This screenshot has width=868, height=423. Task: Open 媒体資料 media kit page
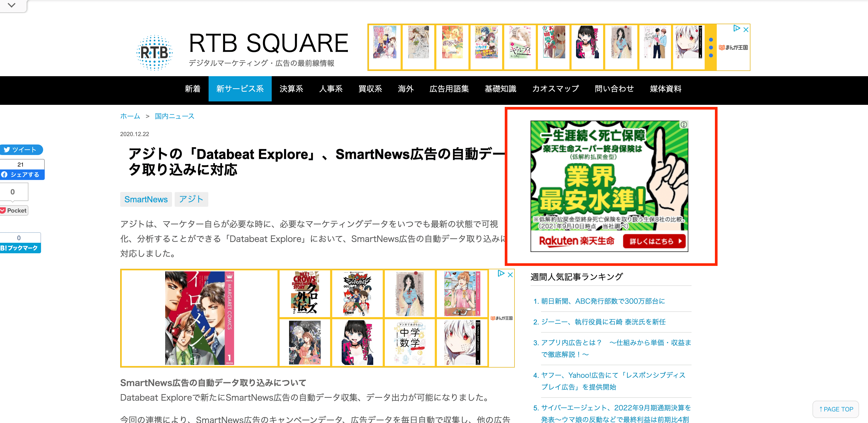[665, 89]
